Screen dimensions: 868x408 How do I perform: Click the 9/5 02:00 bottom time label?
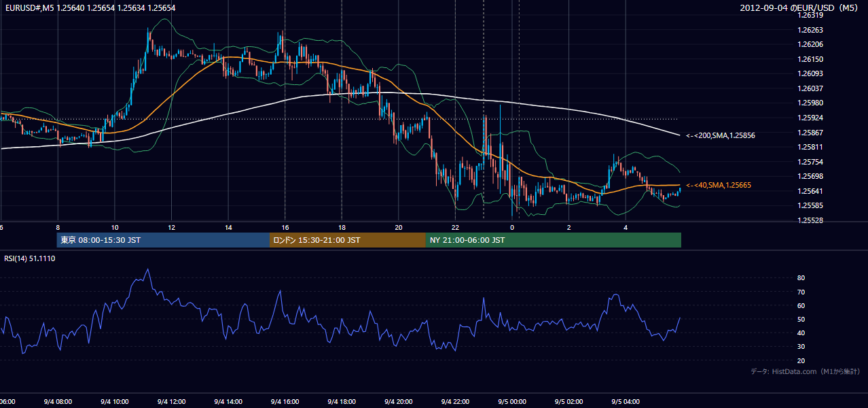(x=568, y=401)
